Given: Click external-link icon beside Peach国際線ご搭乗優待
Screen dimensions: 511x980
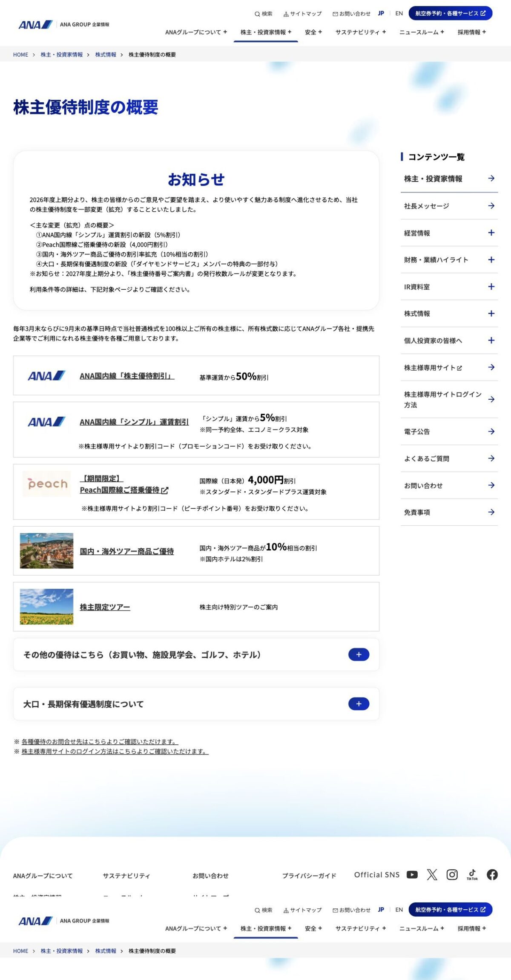Looking at the screenshot, I should (165, 490).
